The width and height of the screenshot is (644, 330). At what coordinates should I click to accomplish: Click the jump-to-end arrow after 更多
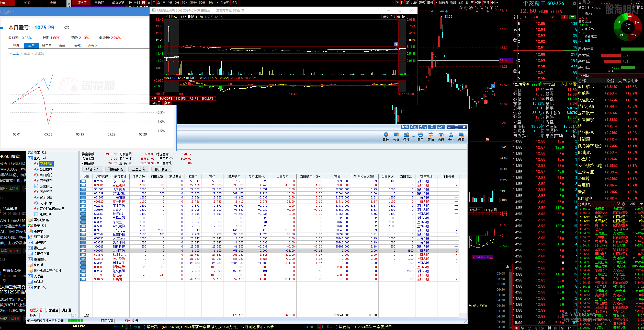pos(493,3)
